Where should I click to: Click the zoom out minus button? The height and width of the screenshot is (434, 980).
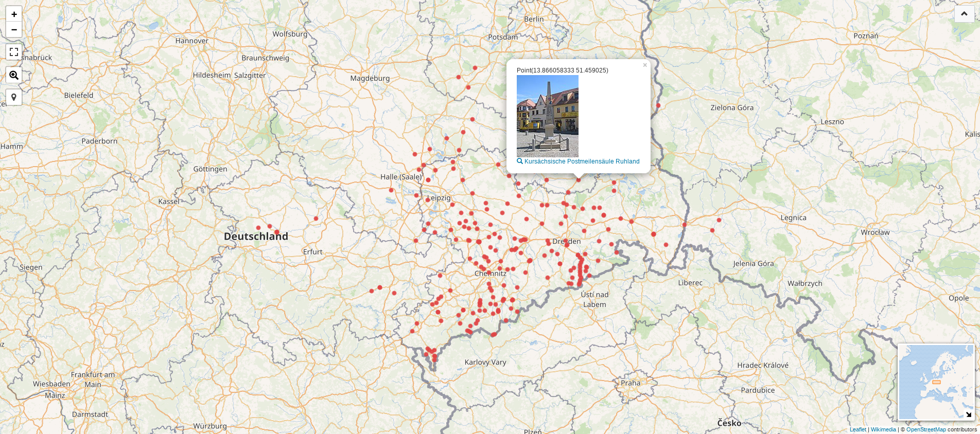(14, 30)
